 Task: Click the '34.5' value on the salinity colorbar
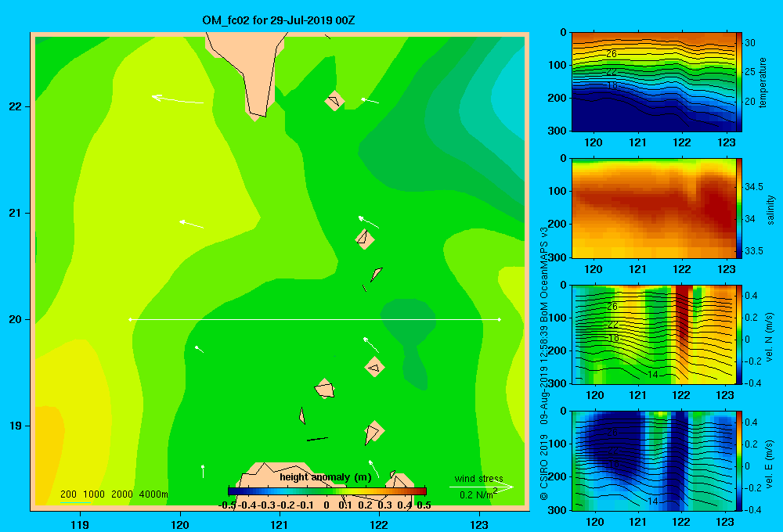pyautogui.click(x=753, y=187)
